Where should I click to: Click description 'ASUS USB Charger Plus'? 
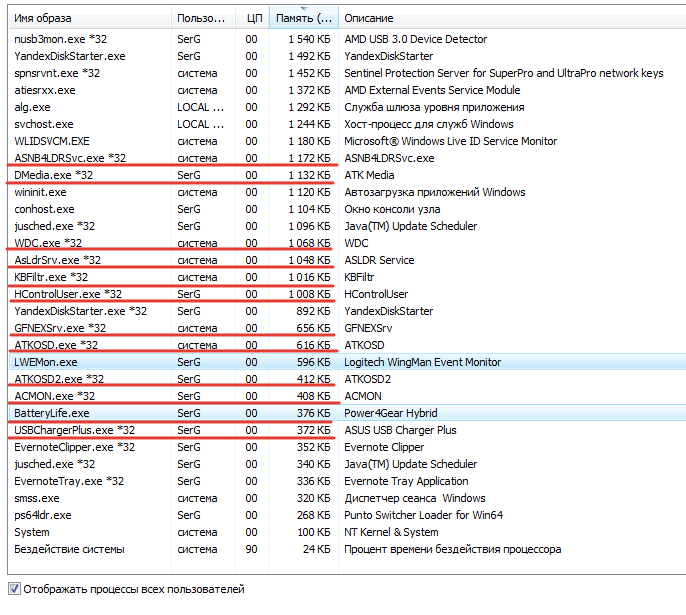(400, 430)
